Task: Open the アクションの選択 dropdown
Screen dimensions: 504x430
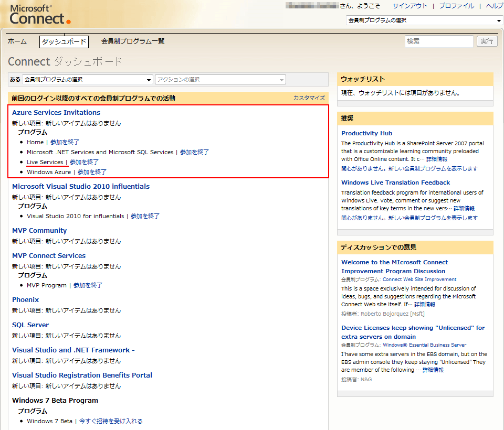Action: [220, 80]
